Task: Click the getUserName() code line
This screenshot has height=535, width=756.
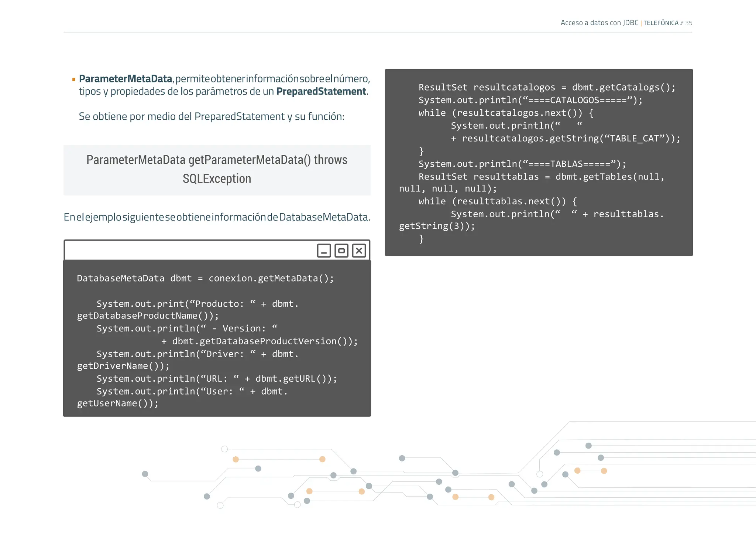Action: click(118, 403)
